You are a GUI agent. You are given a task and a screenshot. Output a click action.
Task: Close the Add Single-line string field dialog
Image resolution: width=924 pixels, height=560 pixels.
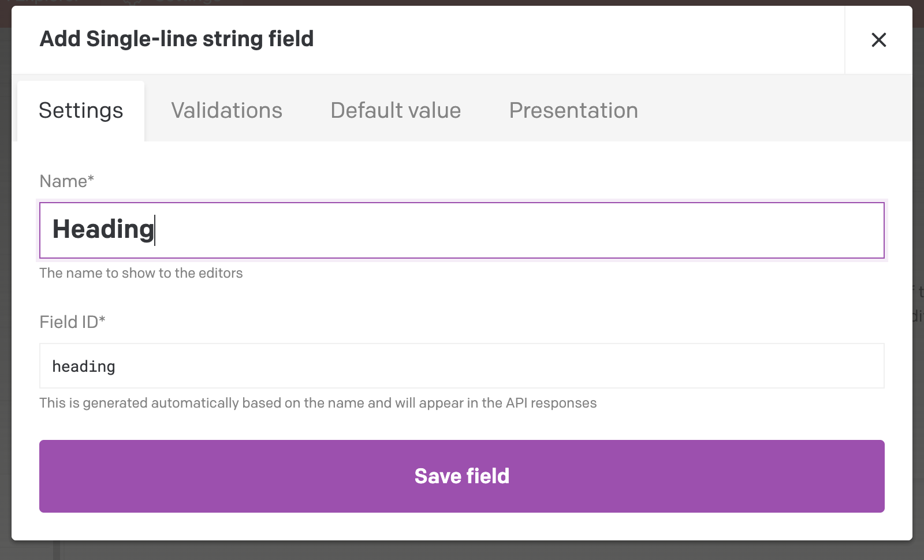878,40
